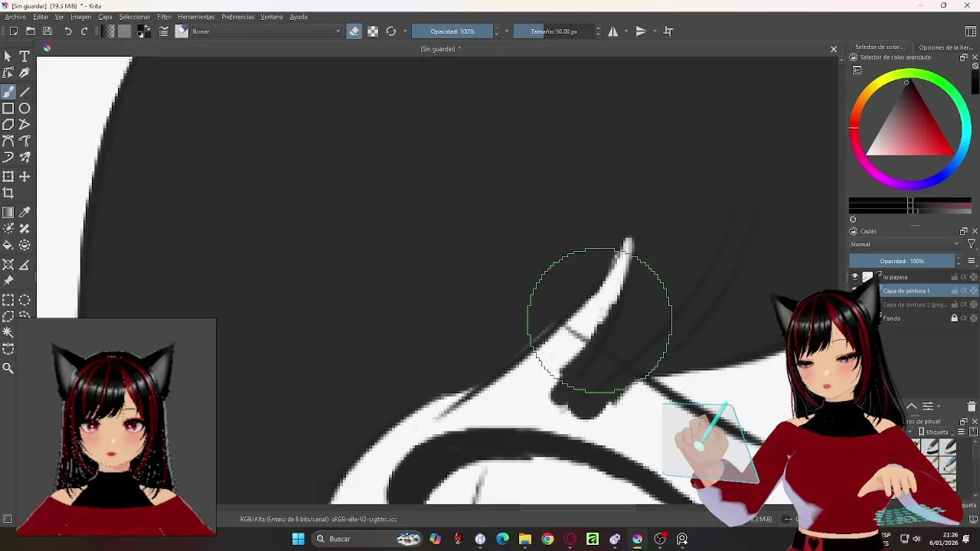
Task: Undo the last action
Action: tap(68, 31)
